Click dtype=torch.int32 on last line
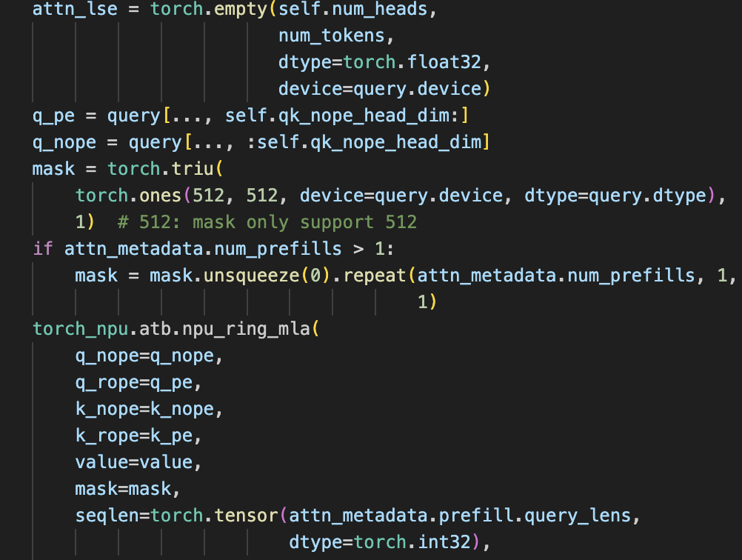Viewport: 742px width, 560px height. [x=380, y=542]
